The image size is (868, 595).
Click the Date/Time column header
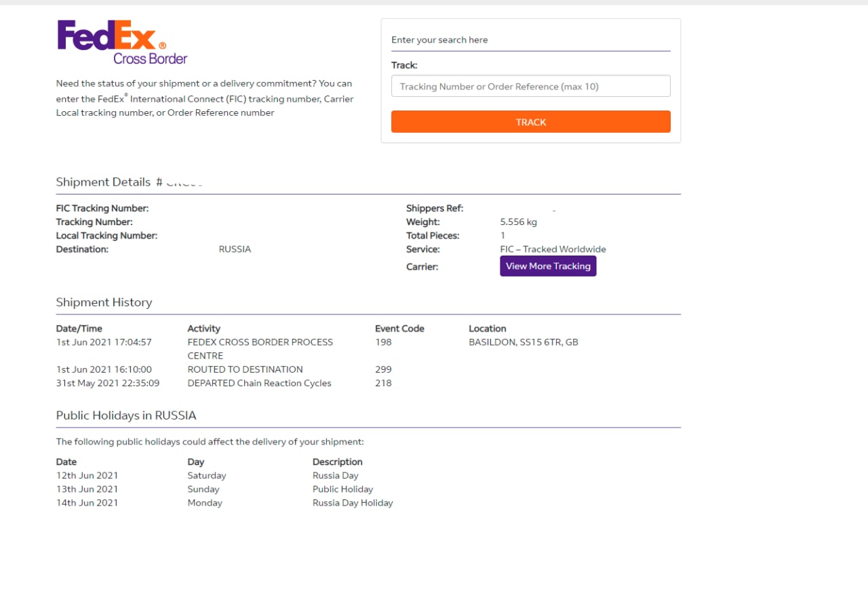[79, 329]
